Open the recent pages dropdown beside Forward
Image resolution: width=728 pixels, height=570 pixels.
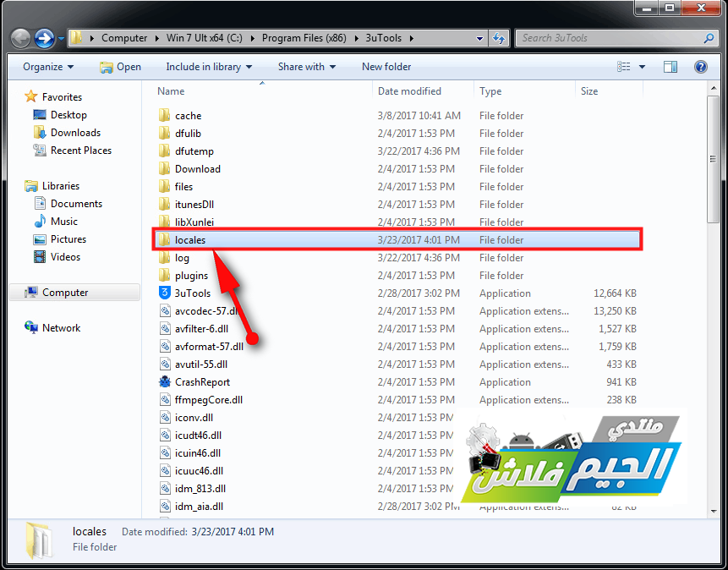[61, 39]
